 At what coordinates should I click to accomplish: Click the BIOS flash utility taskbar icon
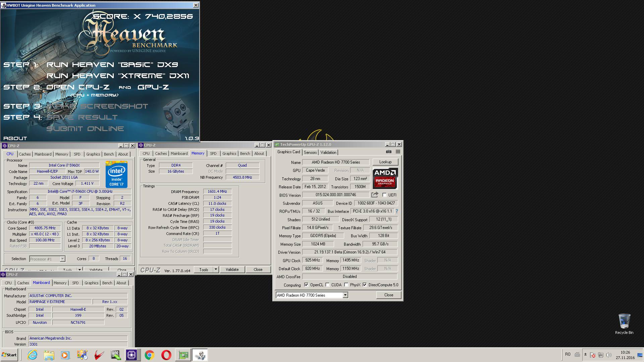point(116,355)
